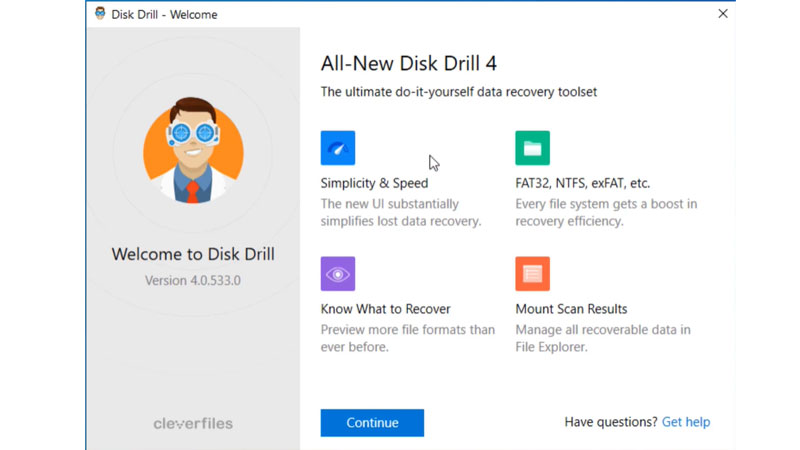Viewport: 800px width, 450px height.
Task: Click the Mount Scan Results title
Action: click(571, 309)
